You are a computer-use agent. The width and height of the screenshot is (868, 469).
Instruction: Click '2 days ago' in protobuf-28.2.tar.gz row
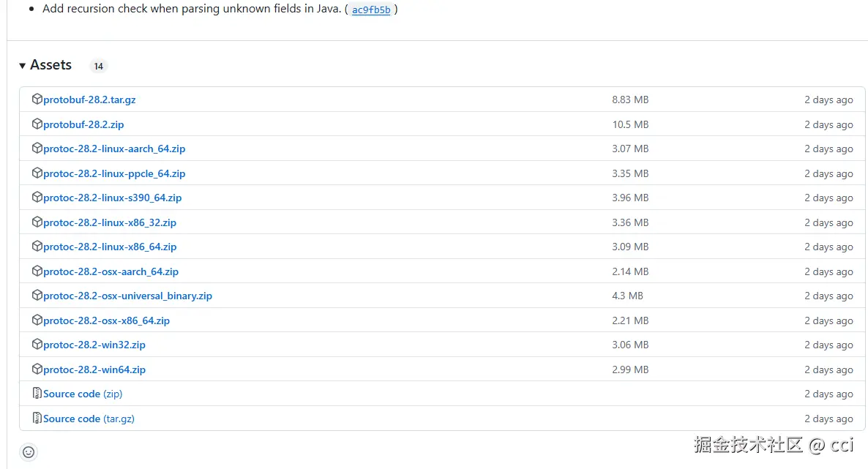pyautogui.click(x=828, y=100)
